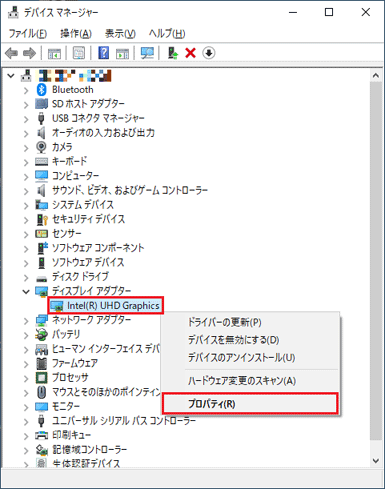The width and height of the screenshot is (385, 489).
Task: Click the monitor icon beside モニター
Action: [x=41, y=407]
